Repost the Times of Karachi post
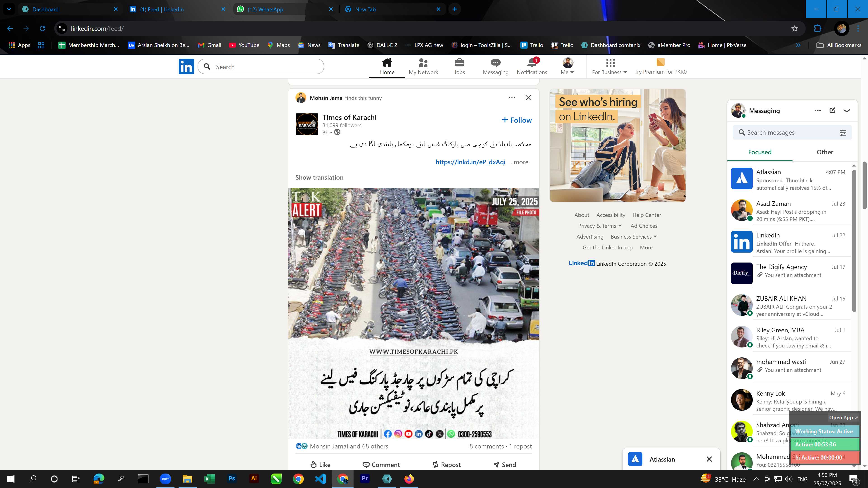Viewport: 868px width, 488px height. (446, 465)
